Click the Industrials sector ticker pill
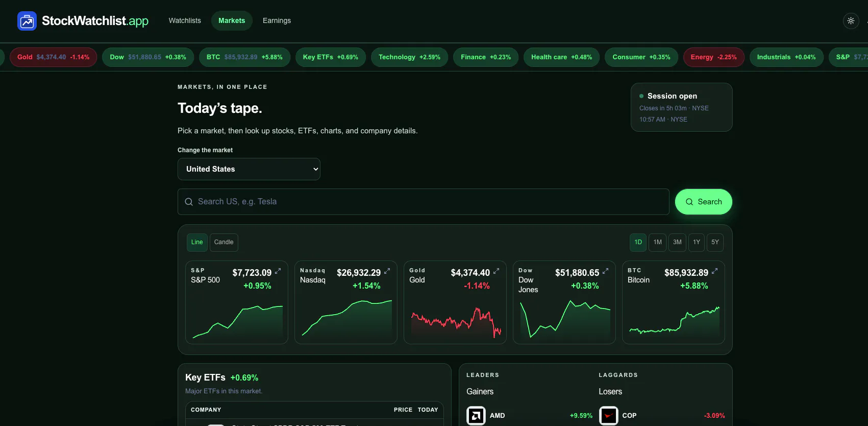The height and width of the screenshot is (426, 868). tap(786, 57)
